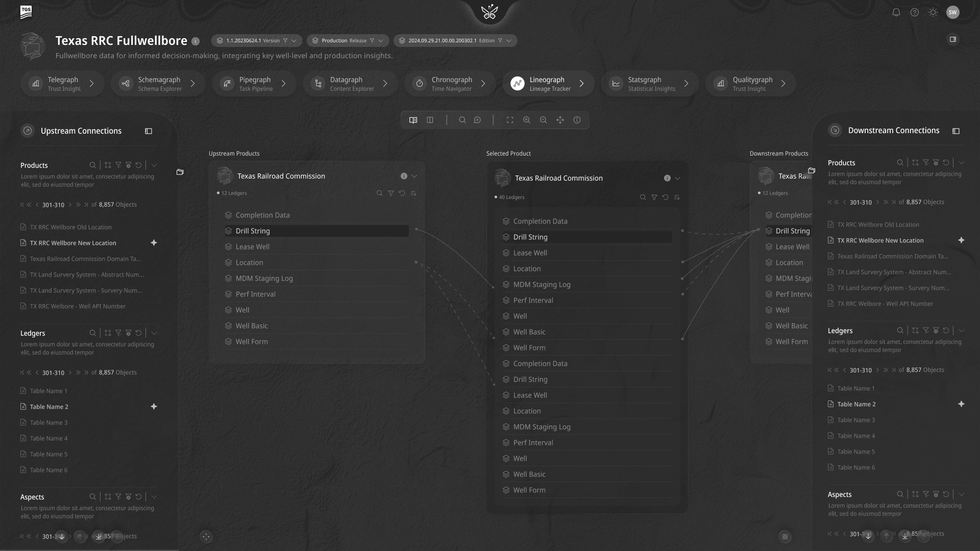Click the fit-to-screen toolbar icon
The image size is (980, 551).
point(510,120)
